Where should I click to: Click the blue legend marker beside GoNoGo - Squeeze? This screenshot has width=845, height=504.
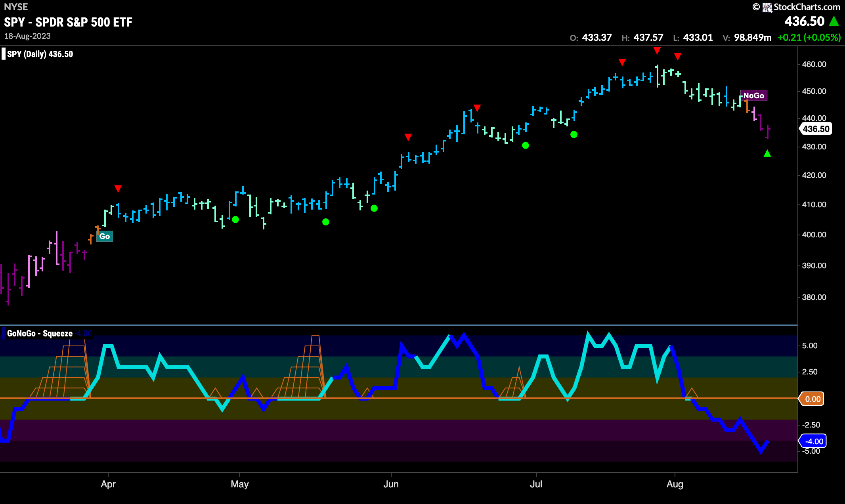coord(4,334)
